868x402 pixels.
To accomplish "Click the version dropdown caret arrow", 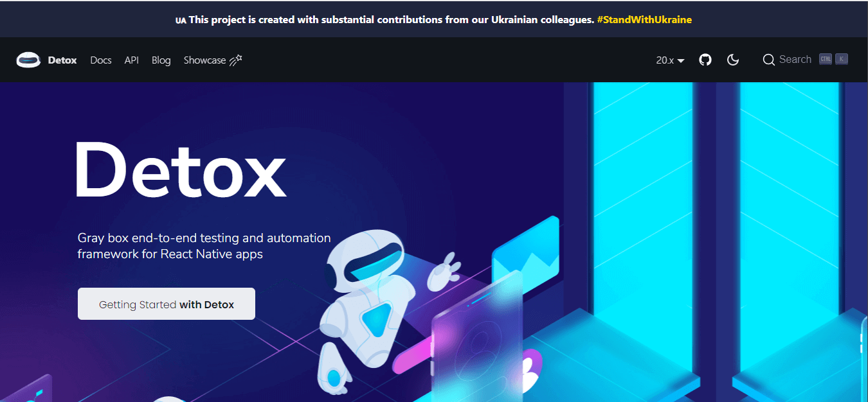I will tap(681, 61).
